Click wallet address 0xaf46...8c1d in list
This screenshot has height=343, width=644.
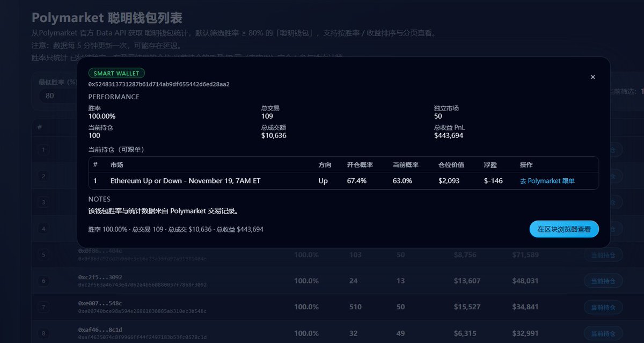point(100,330)
